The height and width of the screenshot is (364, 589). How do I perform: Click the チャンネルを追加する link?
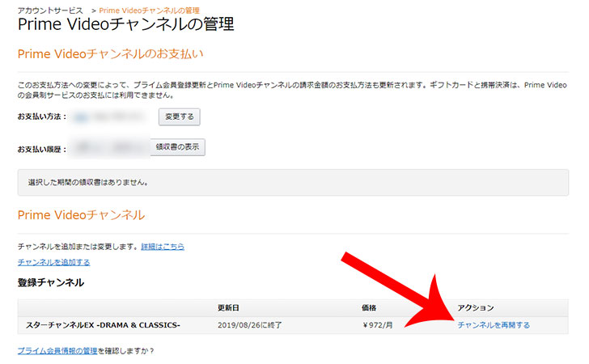point(53,262)
